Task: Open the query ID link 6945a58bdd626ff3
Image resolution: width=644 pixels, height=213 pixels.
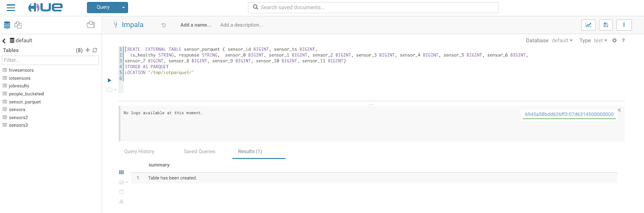Action: [x=569, y=115]
